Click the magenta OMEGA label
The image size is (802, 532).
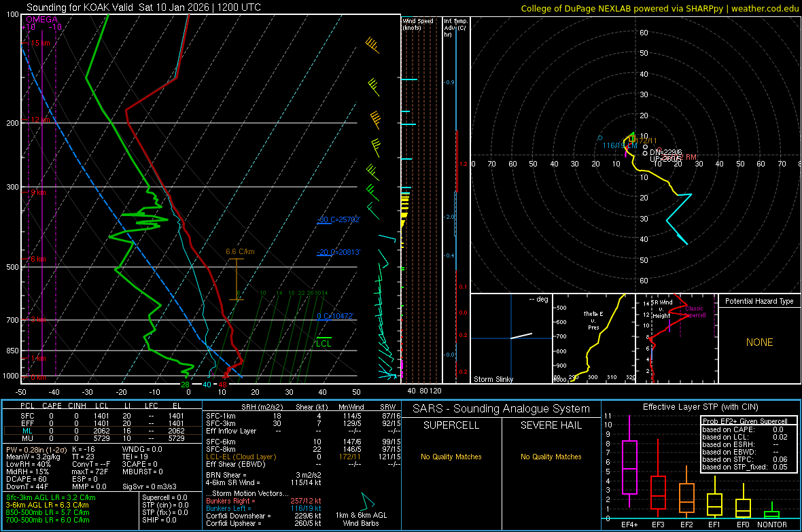pos(42,20)
